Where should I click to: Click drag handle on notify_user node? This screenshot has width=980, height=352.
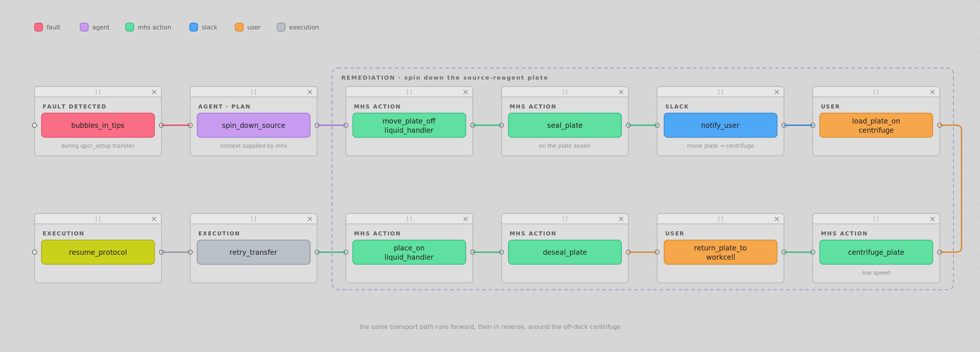720,92
